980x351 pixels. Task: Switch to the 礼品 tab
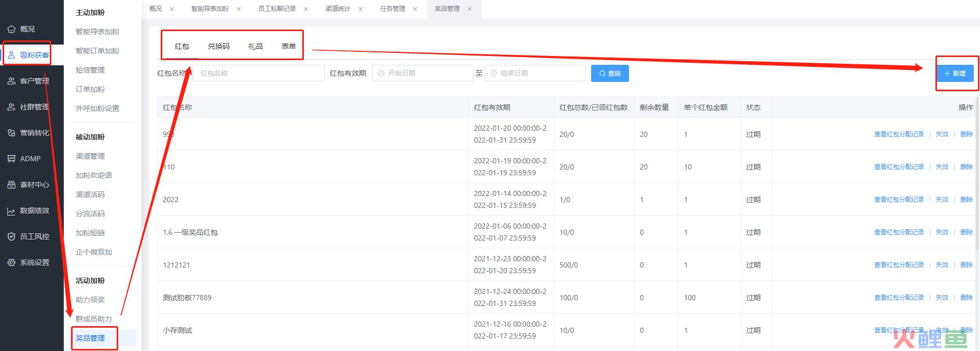point(256,46)
